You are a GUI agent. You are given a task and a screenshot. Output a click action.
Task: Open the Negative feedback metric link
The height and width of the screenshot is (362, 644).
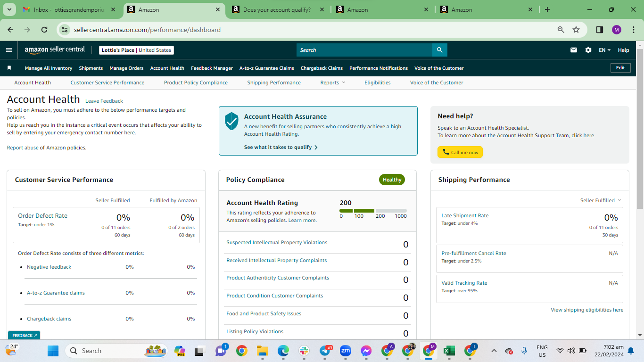(x=49, y=267)
